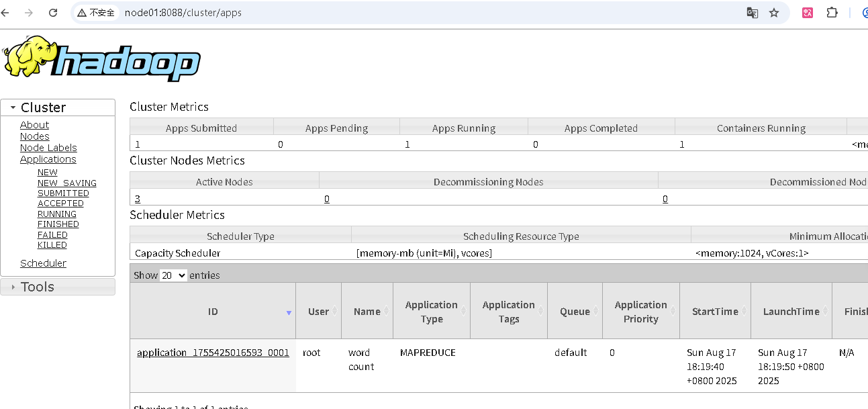Bookmark this page with the star icon
This screenshot has height=409, width=868.
(774, 13)
